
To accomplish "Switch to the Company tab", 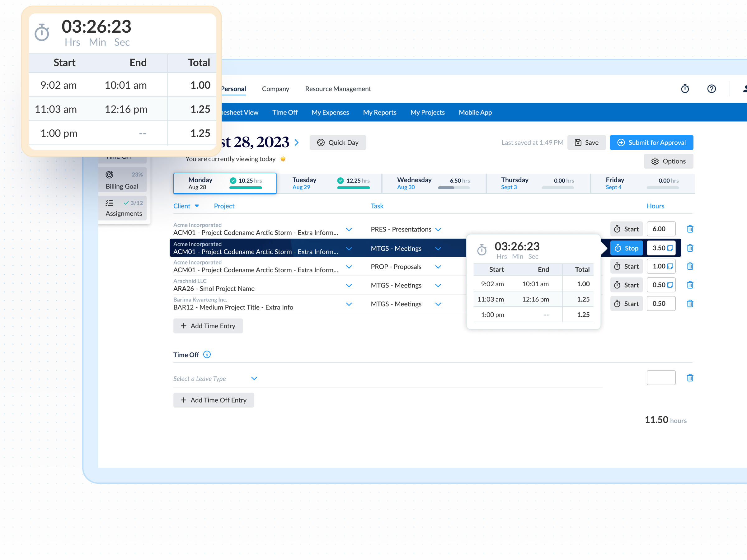I will point(275,89).
